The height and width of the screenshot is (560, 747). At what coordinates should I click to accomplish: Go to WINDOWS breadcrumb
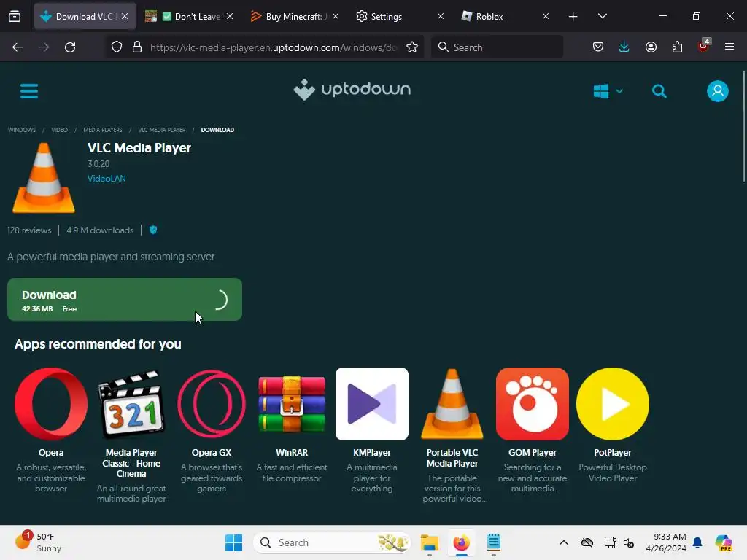click(22, 130)
